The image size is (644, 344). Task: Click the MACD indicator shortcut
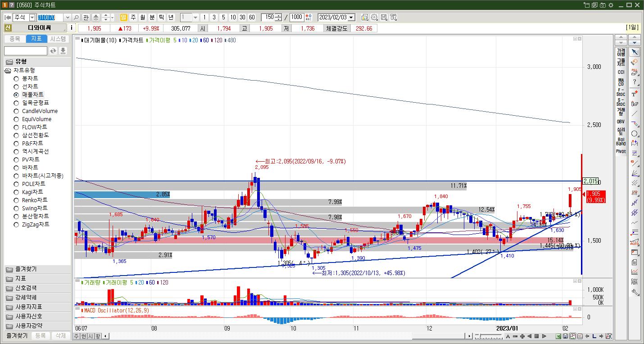621,82
